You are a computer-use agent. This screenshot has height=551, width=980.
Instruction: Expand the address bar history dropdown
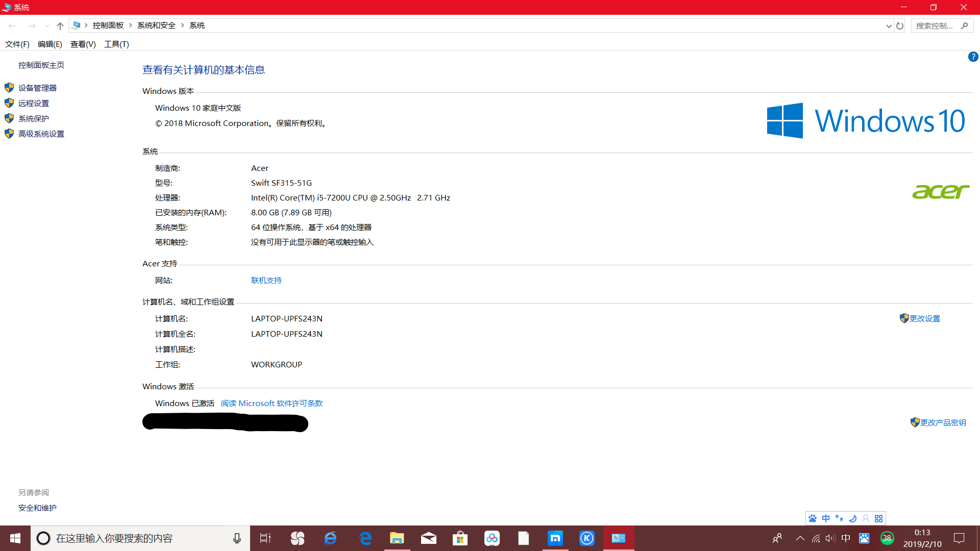click(x=889, y=26)
